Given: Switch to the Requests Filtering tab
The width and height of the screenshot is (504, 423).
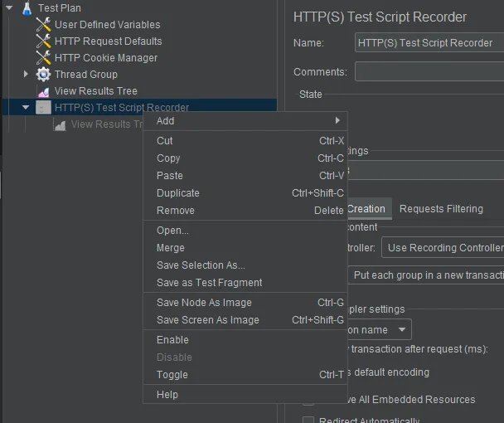Looking at the screenshot, I should tap(441, 209).
